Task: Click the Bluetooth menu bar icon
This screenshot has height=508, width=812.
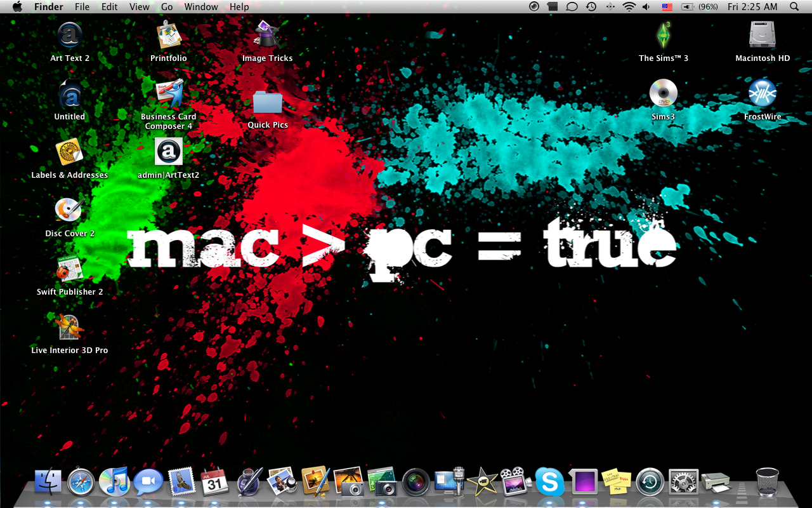Action: (610, 6)
